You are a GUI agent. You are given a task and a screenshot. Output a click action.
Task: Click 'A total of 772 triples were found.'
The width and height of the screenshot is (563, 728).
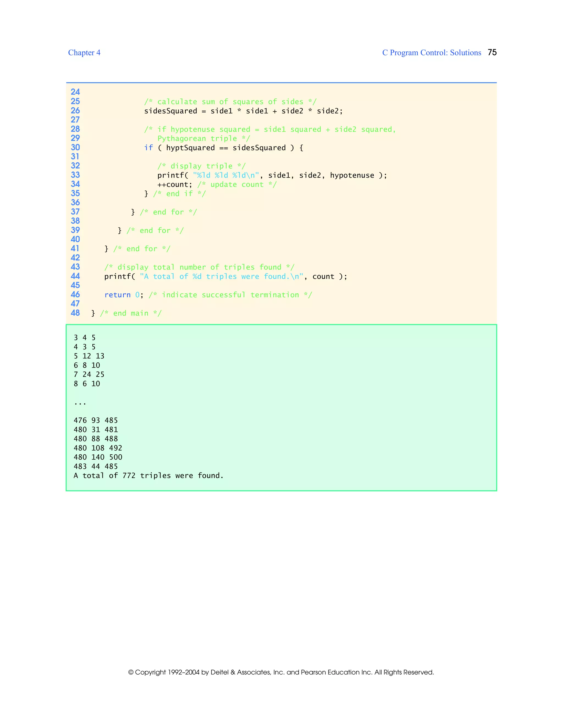[148, 476]
